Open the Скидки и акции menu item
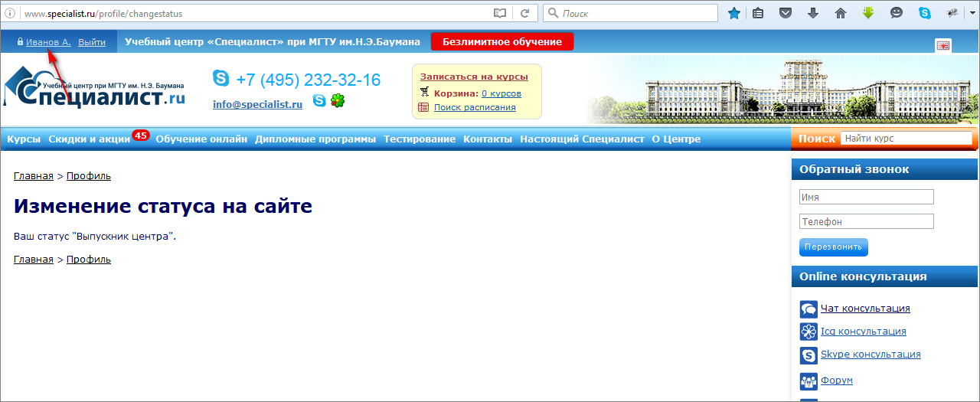Image resolution: width=980 pixels, height=402 pixels. (89, 139)
